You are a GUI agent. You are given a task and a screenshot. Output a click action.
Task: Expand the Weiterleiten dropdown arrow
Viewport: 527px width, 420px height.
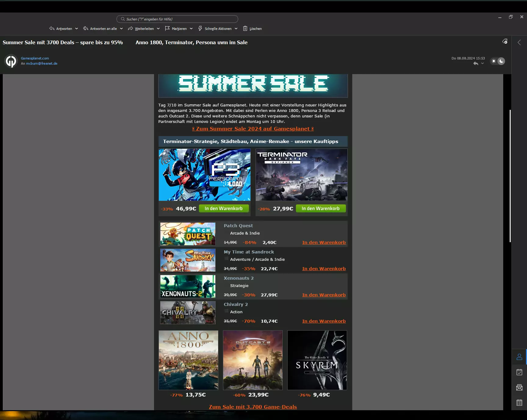click(158, 29)
